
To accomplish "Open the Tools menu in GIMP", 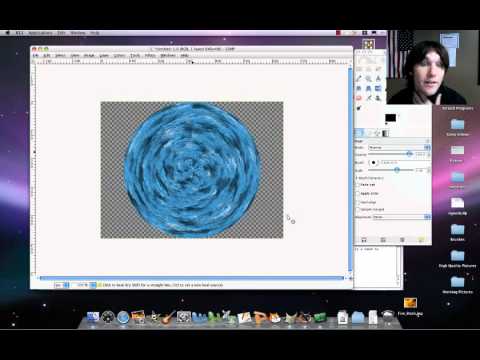I will click(x=135, y=56).
